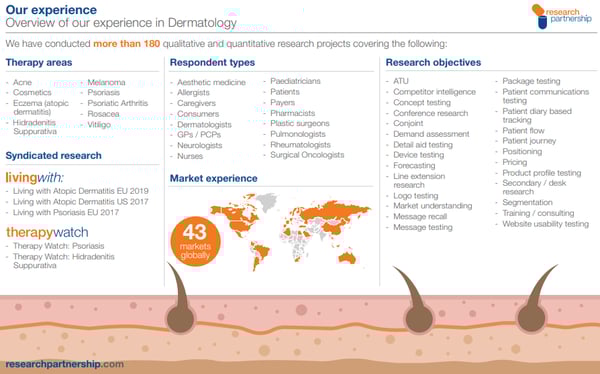Select Dermatologists in respondent types
This screenshot has width=600, height=374.
204,124
